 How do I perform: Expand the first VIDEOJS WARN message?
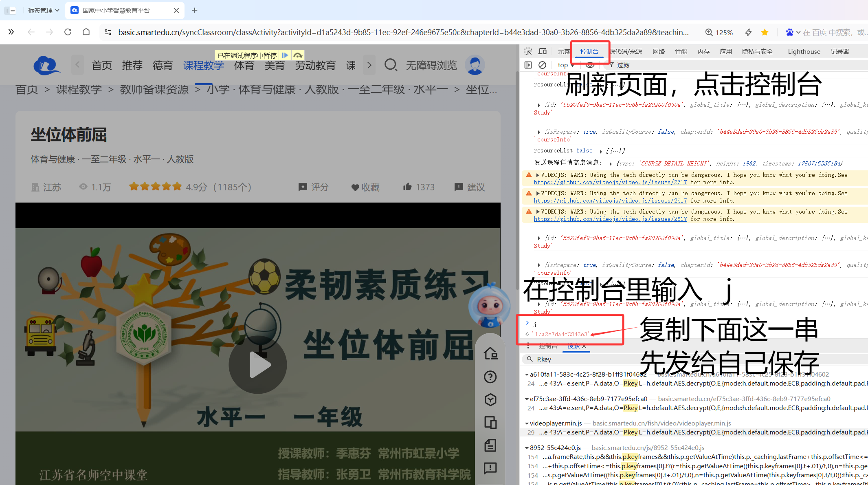coord(538,175)
